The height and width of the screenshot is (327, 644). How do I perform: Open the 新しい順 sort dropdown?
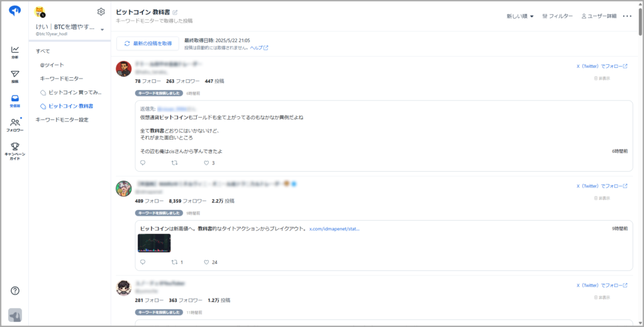pyautogui.click(x=520, y=16)
